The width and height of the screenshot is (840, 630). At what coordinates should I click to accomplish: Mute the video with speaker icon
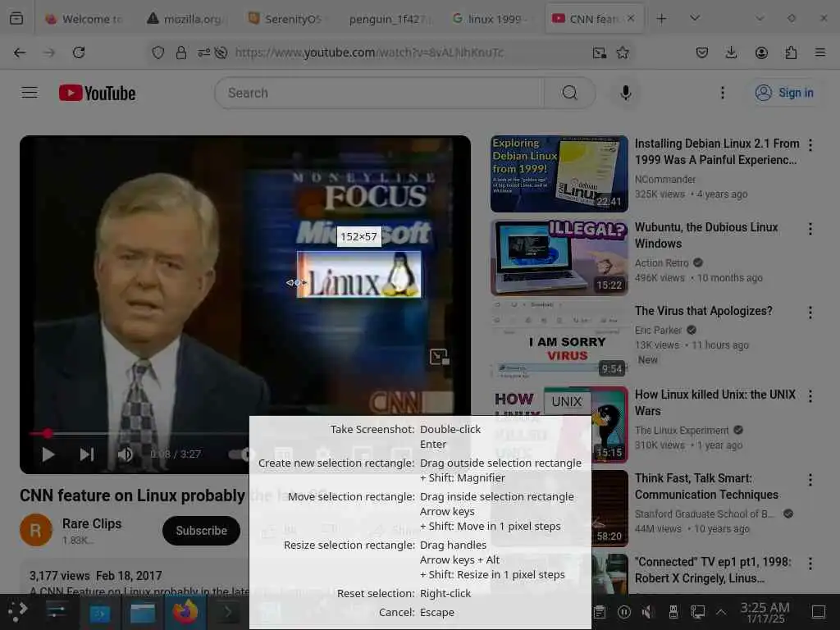(x=126, y=454)
